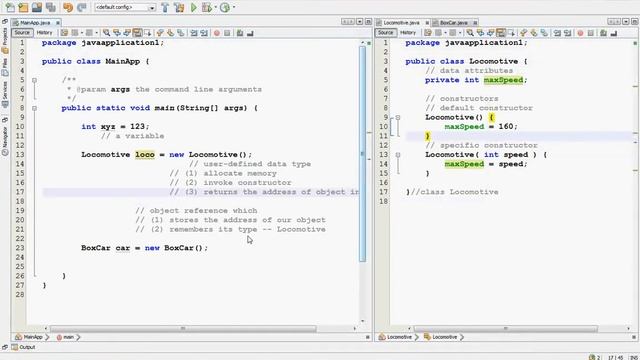Click the Open Project toolbar icon
This screenshot has height=360, width=640.
pos(37,7)
